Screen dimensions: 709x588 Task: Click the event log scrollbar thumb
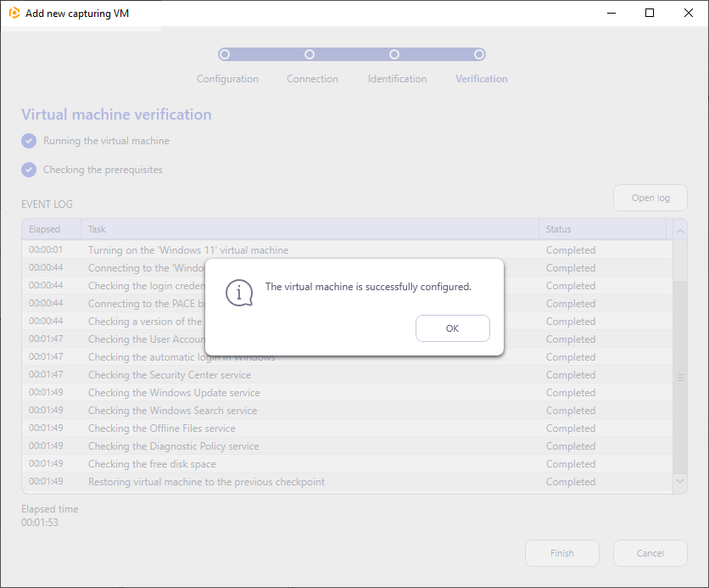[x=680, y=378]
